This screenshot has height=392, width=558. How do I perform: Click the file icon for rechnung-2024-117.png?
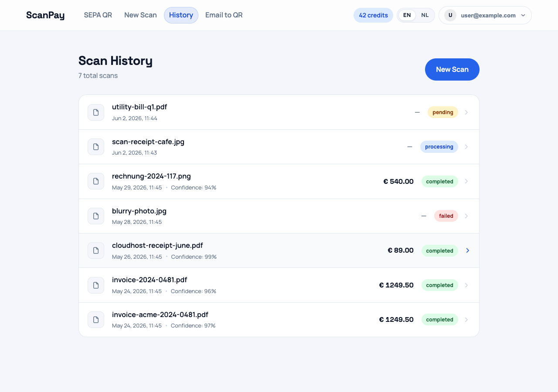[x=96, y=181]
